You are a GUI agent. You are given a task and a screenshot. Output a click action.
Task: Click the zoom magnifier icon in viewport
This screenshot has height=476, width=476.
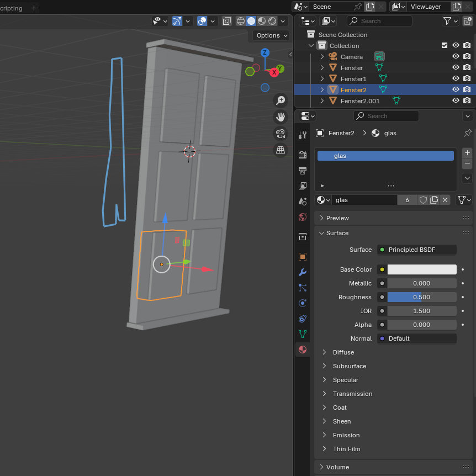(x=281, y=101)
